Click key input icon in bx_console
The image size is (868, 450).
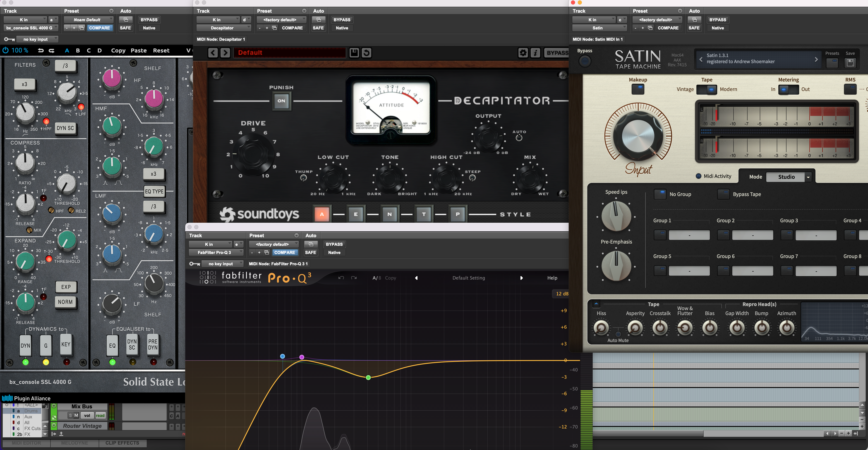tap(9, 39)
